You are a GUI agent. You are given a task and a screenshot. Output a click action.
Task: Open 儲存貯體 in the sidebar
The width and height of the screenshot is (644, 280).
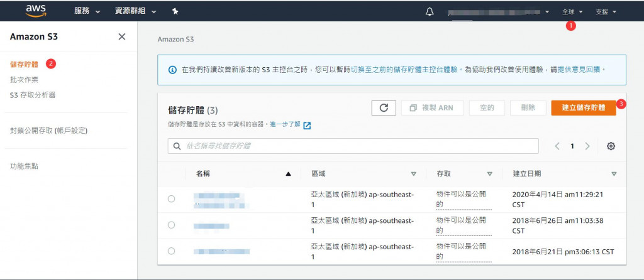(25, 65)
